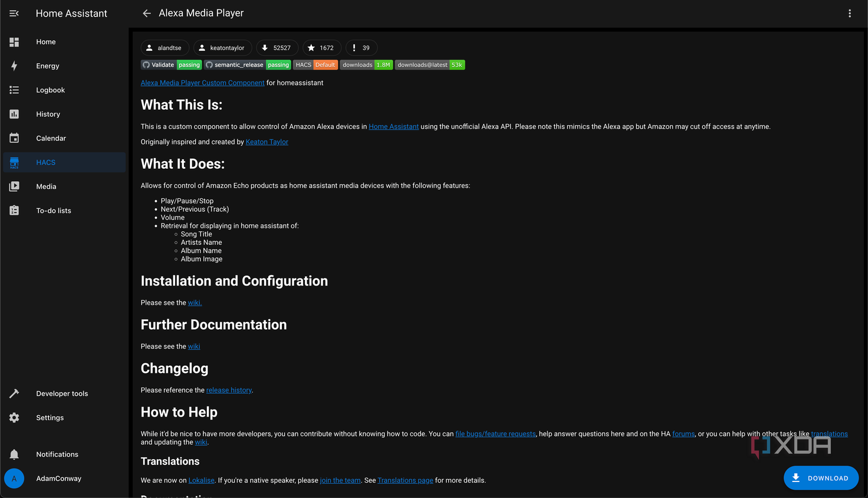Click the Validate passing badge
Image resolution: width=868 pixels, height=498 pixels.
pos(171,65)
